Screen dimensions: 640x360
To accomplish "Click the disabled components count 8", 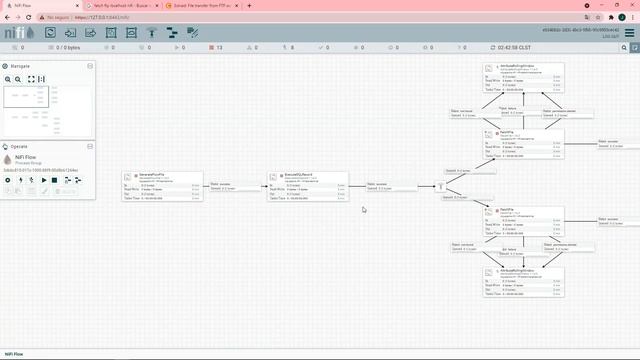I will coord(289,48).
